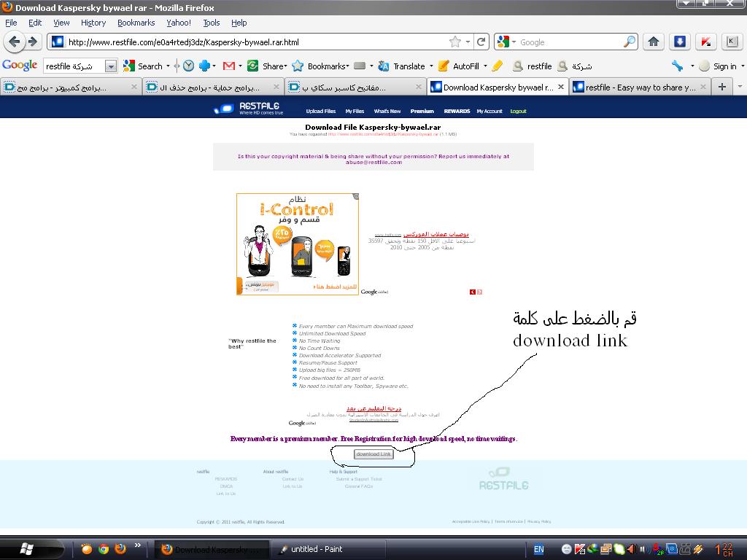Open the Search button dropdown arrow
The width and height of the screenshot is (747, 560).
168,66
